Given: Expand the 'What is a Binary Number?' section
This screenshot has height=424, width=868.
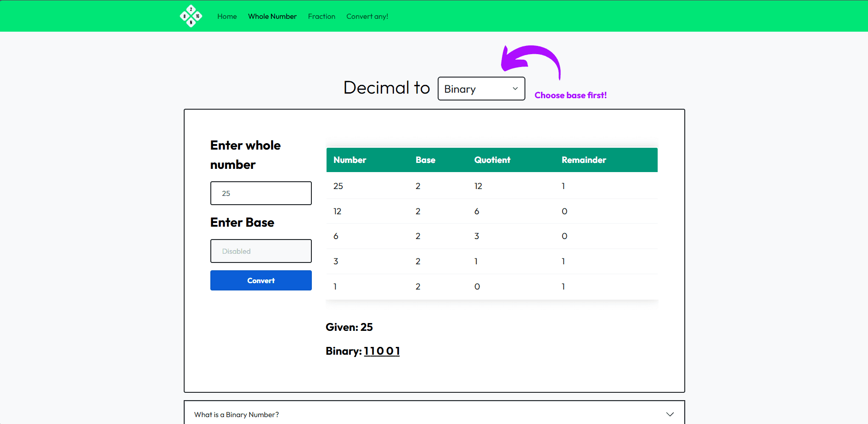Looking at the screenshot, I should tap(237, 414).
